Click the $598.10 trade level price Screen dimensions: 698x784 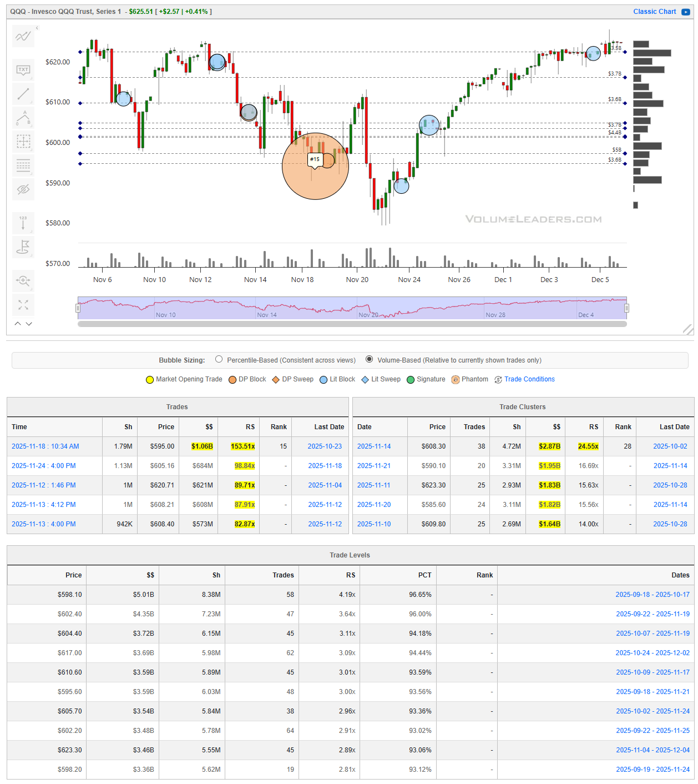tap(69, 595)
